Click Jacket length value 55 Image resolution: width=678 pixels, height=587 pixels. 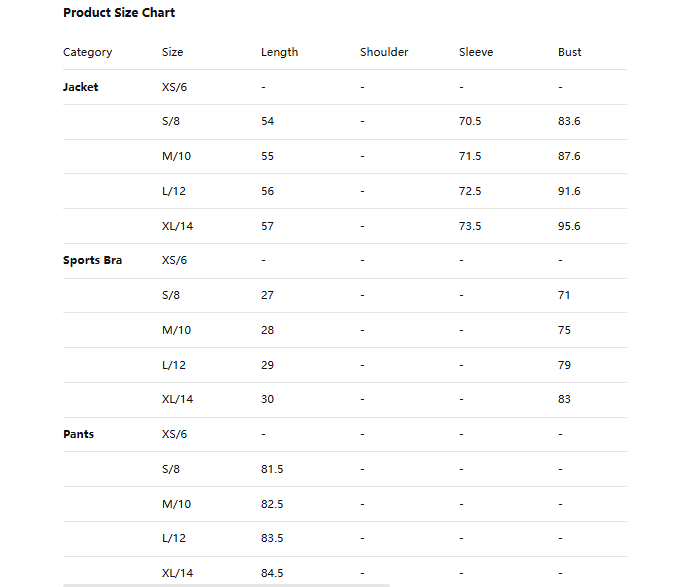coord(267,156)
